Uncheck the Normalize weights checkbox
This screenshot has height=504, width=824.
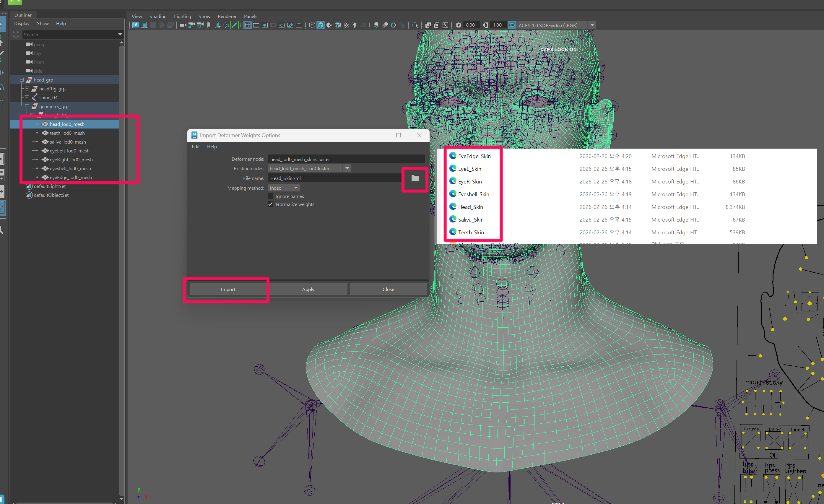coord(271,204)
